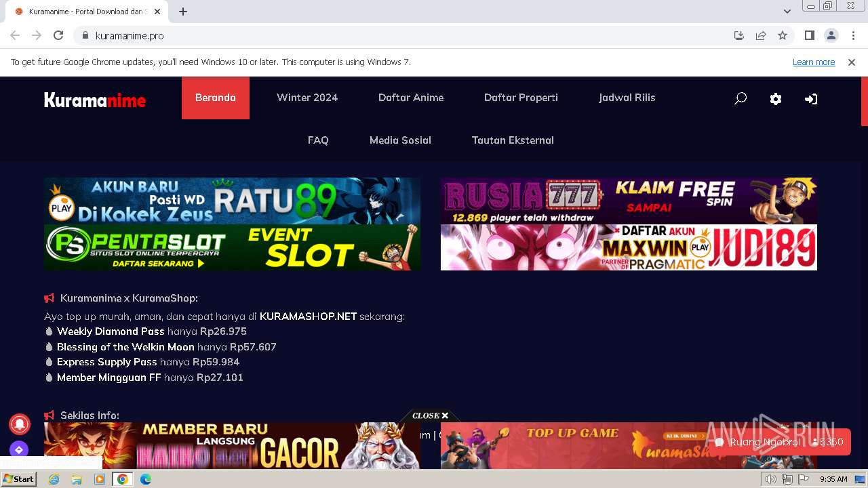Click the network tray icon
This screenshot has height=488, width=868.
(x=787, y=479)
